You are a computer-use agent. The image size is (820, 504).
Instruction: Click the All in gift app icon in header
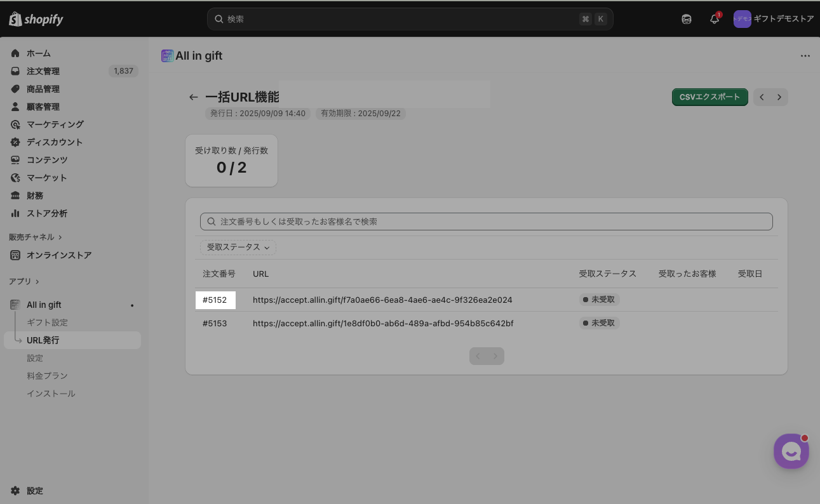pos(168,56)
